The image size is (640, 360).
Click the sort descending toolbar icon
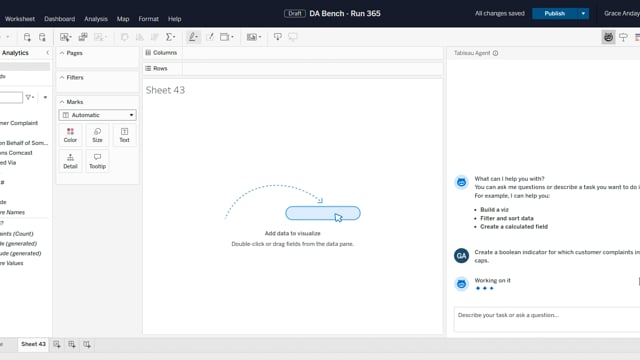tap(155, 37)
